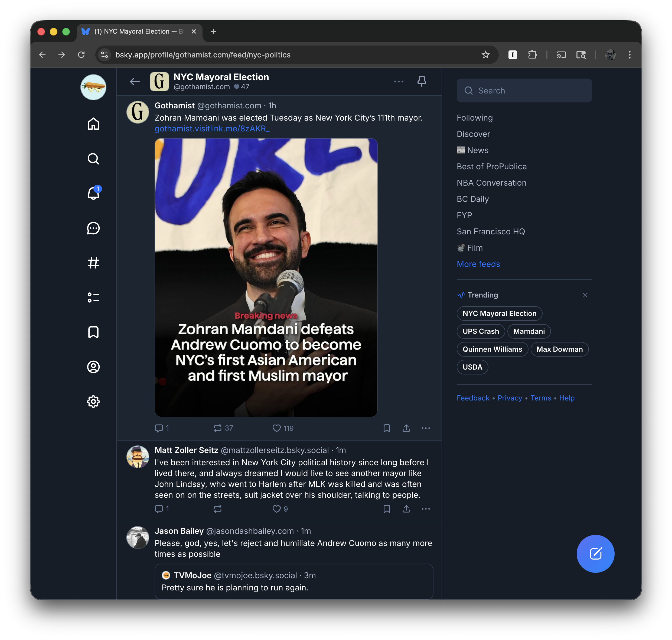672x640 pixels.
Task: Open the chat messages icon
Action: click(93, 228)
